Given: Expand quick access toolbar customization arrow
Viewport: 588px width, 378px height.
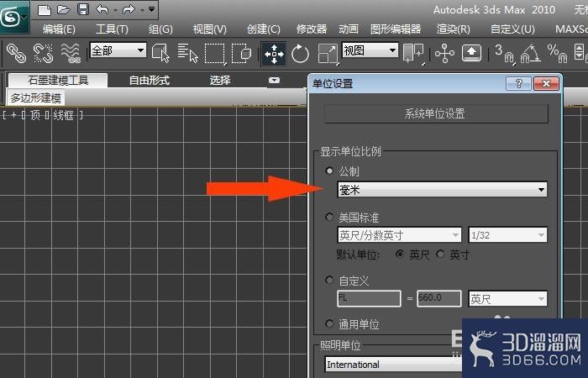Looking at the screenshot, I should pos(151,9).
